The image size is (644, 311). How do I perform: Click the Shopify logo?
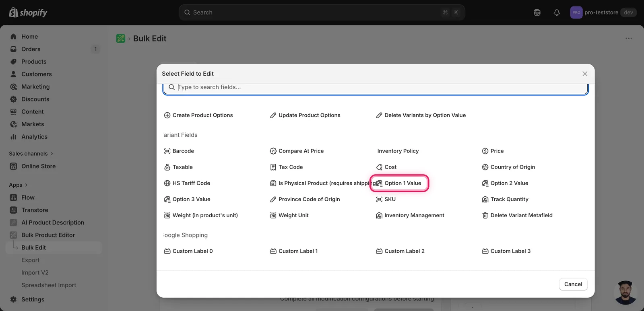pos(28,12)
